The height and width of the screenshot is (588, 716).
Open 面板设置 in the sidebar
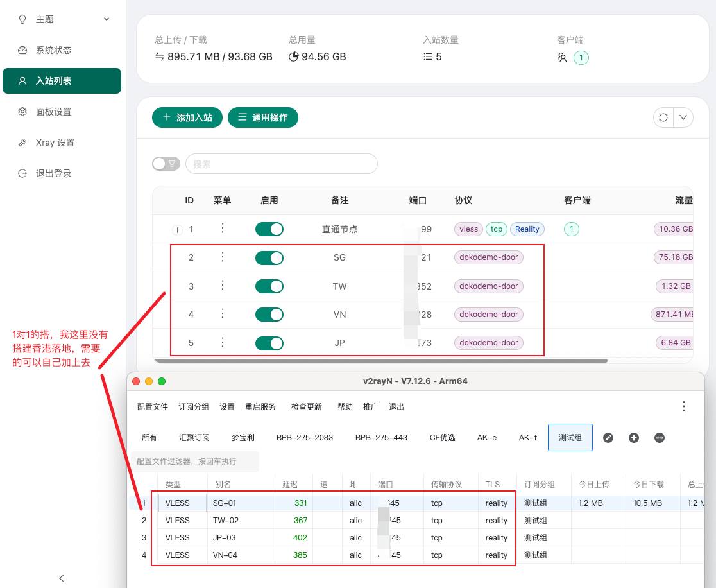tap(54, 112)
